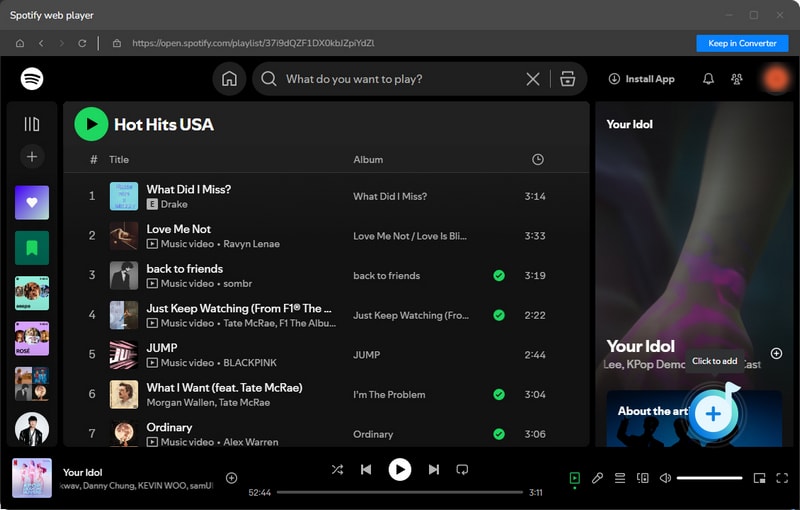Add Your Idol to Liked Songs in side panel
The width and height of the screenshot is (800, 510).
click(x=776, y=353)
